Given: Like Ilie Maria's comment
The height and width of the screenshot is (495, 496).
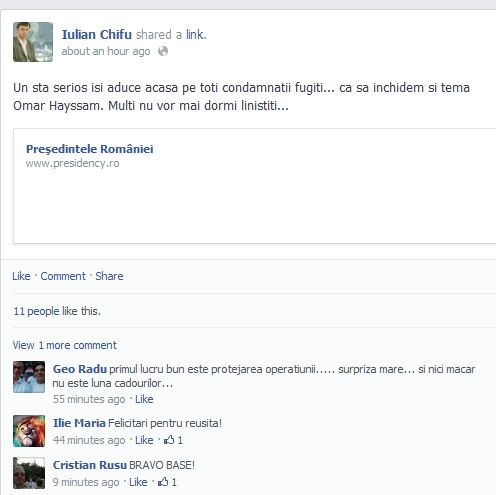Looking at the screenshot, I should 144,440.
